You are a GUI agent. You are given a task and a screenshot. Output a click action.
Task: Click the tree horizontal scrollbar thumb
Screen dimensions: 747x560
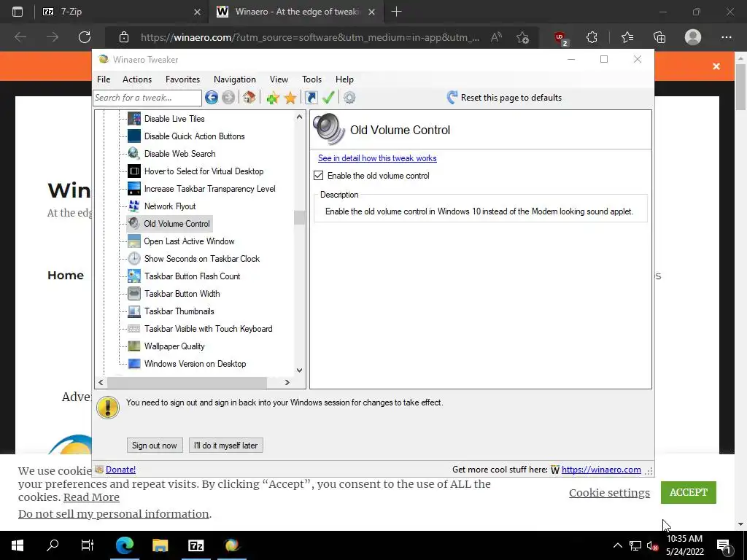click(x=187, y=382)
